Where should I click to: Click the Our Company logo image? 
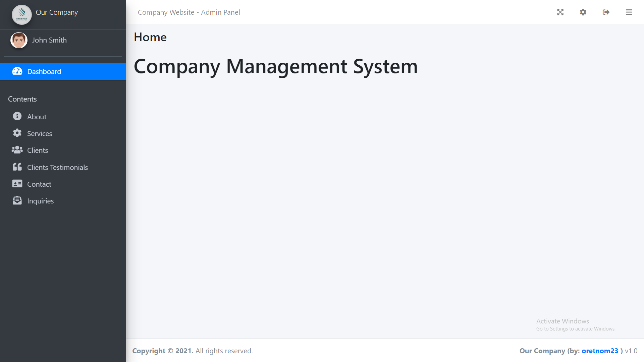(x=21, y=15)
